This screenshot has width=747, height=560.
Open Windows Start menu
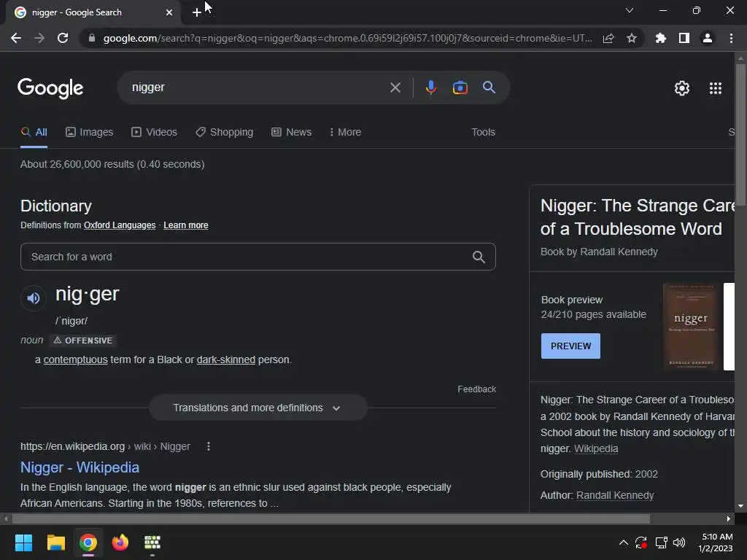[23, 542]
